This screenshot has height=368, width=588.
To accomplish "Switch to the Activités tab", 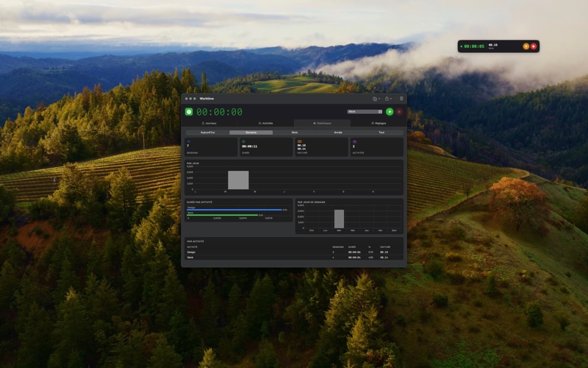I will (265, 123).
